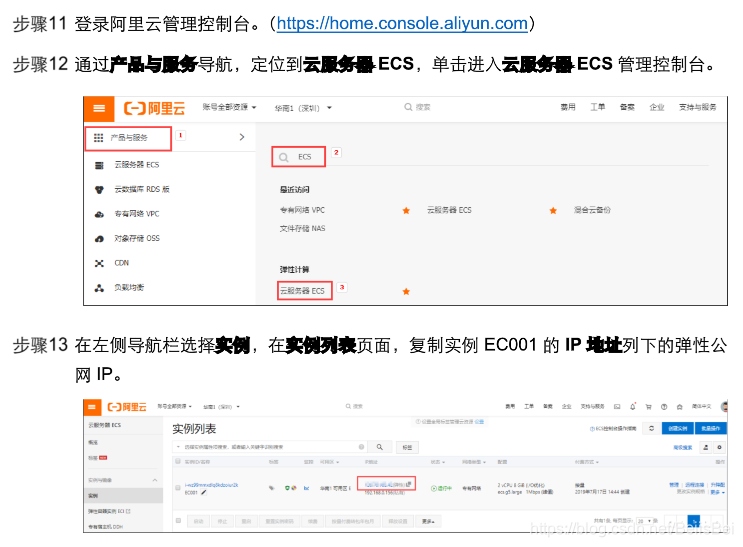Open 网络类型 column filter dropdown
This screenshot has height=547, width=743.
click(474, 462)
